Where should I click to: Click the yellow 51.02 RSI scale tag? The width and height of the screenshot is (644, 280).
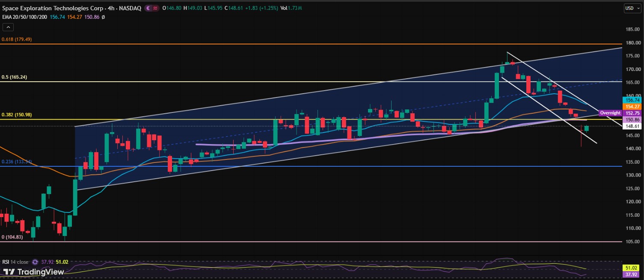pyautogui.click(x=631, y=267)
